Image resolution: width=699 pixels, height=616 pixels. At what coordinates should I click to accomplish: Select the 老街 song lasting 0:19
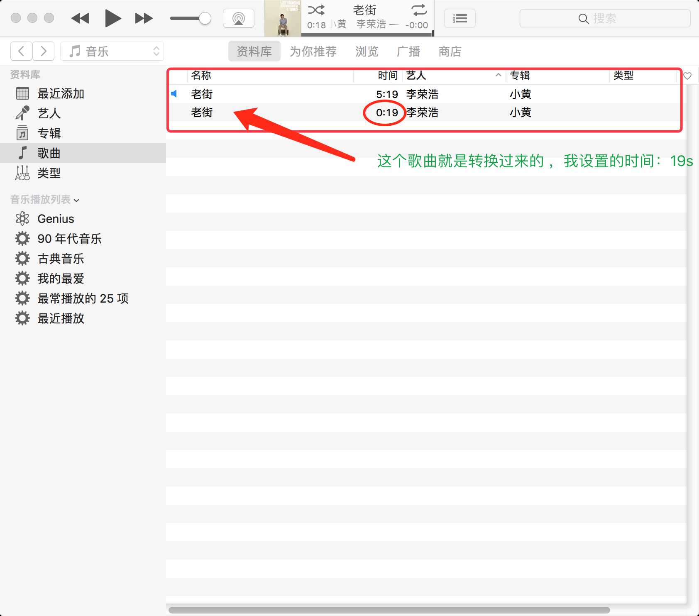point(426,112)
